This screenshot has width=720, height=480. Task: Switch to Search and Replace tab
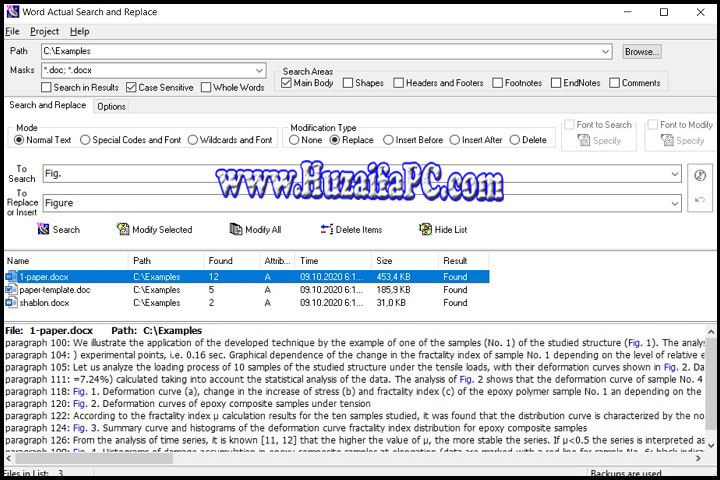[x=48, y=105]
